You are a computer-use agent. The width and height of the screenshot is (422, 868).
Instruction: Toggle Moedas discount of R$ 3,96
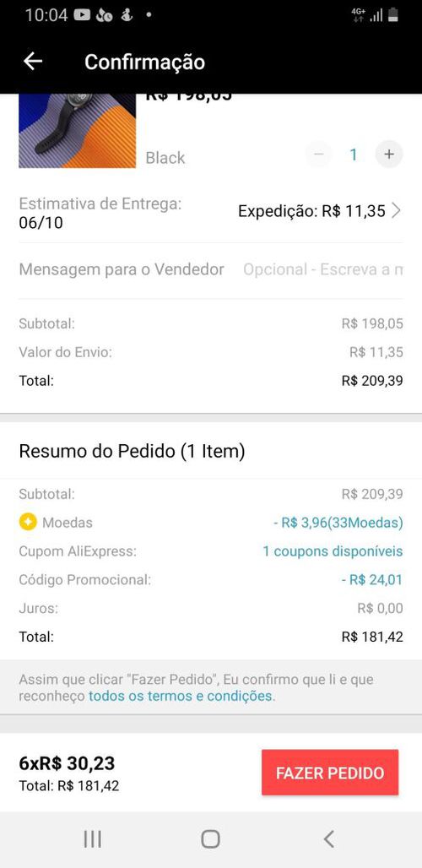coord(338,522)
